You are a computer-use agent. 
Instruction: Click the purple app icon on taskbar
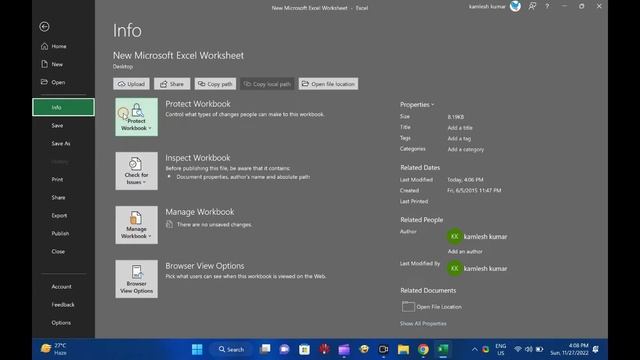344,349
